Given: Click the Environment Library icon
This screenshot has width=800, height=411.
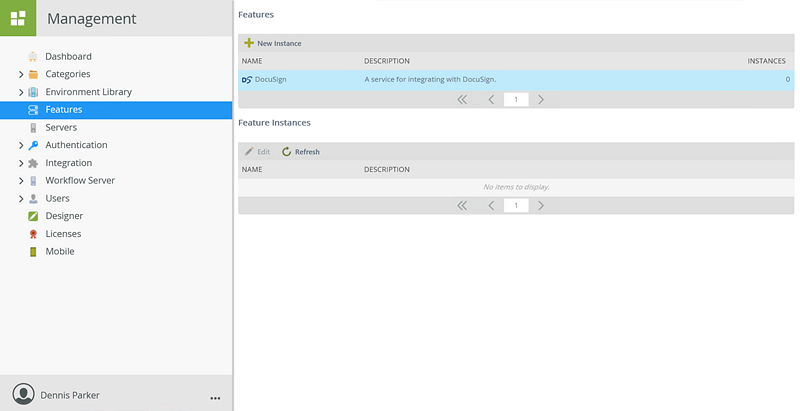Looking at the screenshot, I should (33, 92).
